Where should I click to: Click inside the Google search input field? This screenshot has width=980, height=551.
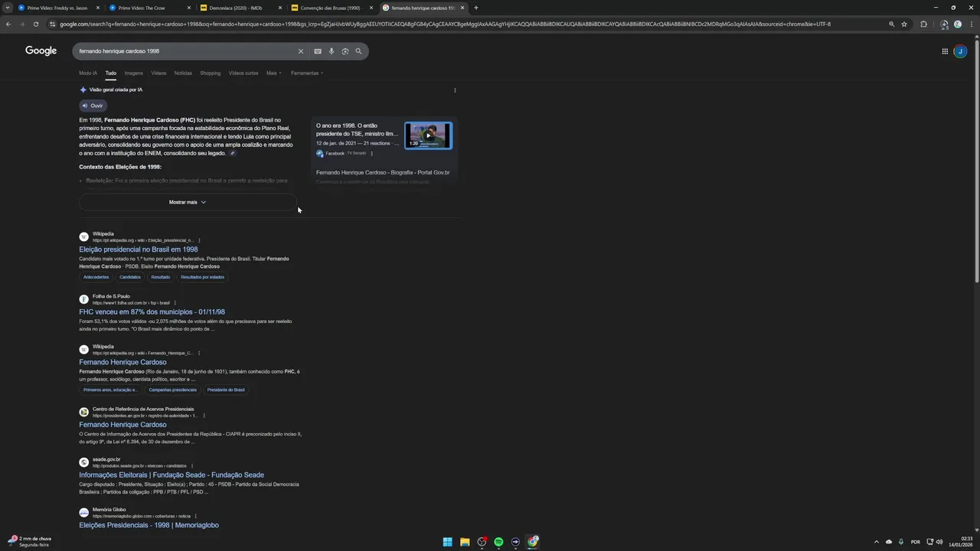[184, 51]
